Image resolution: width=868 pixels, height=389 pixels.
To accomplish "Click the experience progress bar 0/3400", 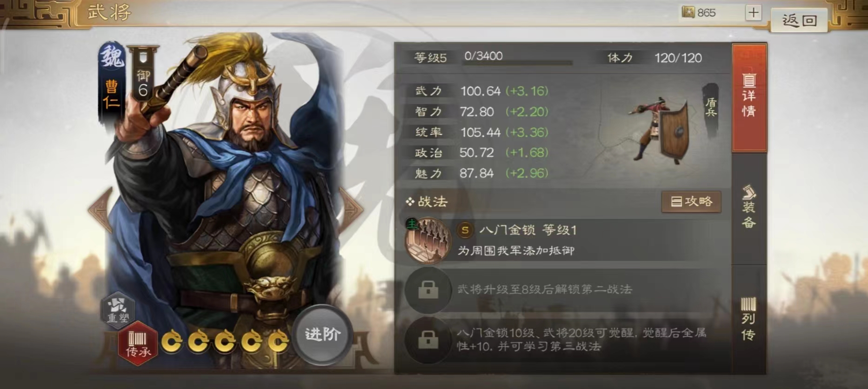I will (x=517, y=61).
